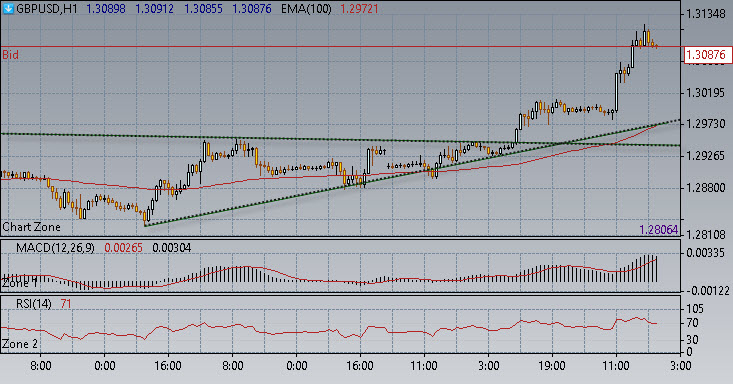Click the MACD value 0.00304
This screenshot has height=384, width=733.
172,248
